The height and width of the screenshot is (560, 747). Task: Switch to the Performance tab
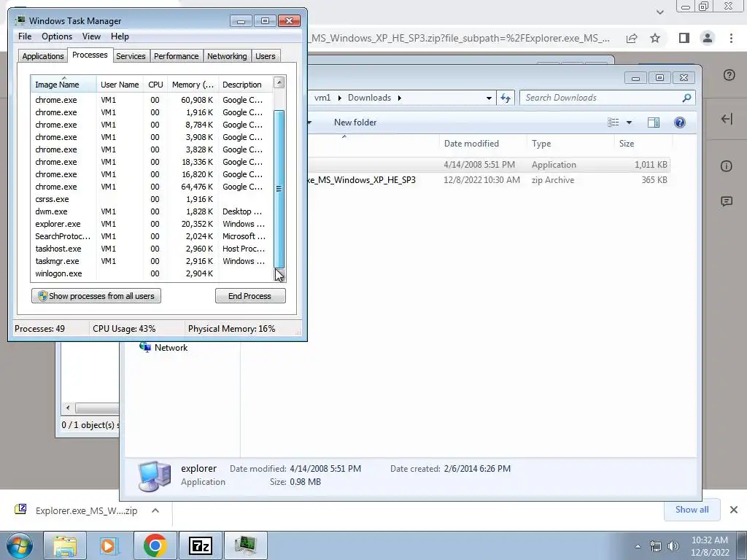(176, 56)
